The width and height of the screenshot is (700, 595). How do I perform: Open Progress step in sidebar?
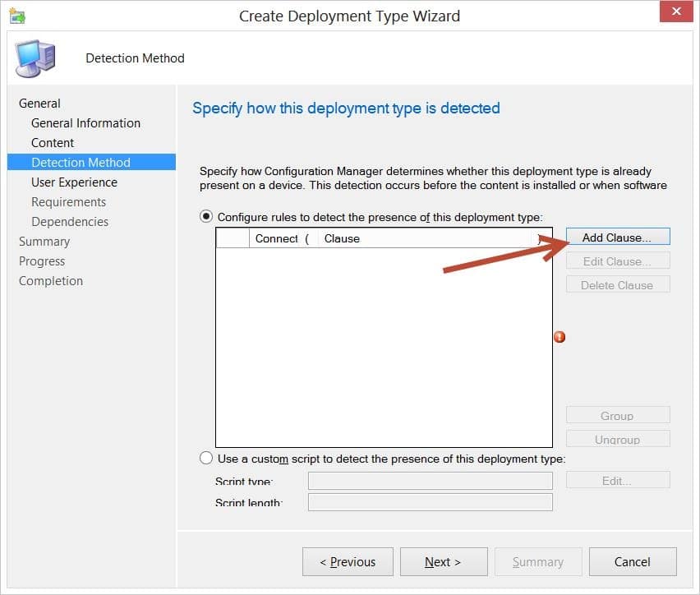coord(42,261)
